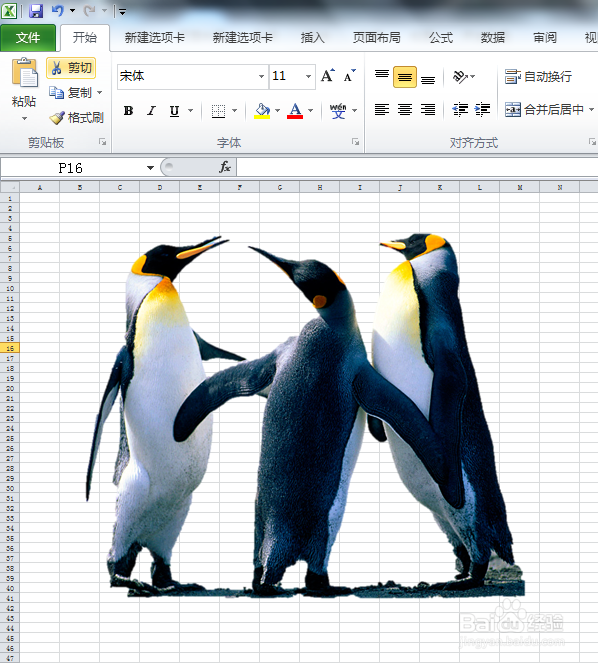Expand the font size dropdown arrow

click(x=308, y=77)
